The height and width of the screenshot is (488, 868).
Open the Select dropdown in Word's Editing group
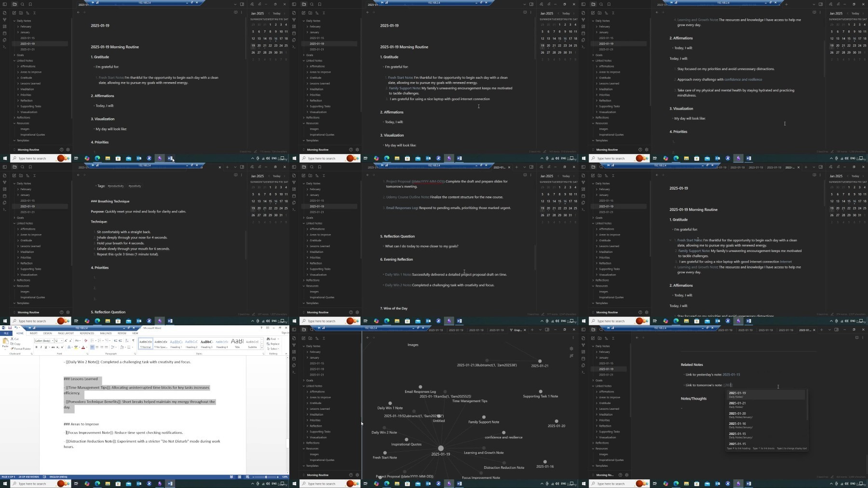272,349
